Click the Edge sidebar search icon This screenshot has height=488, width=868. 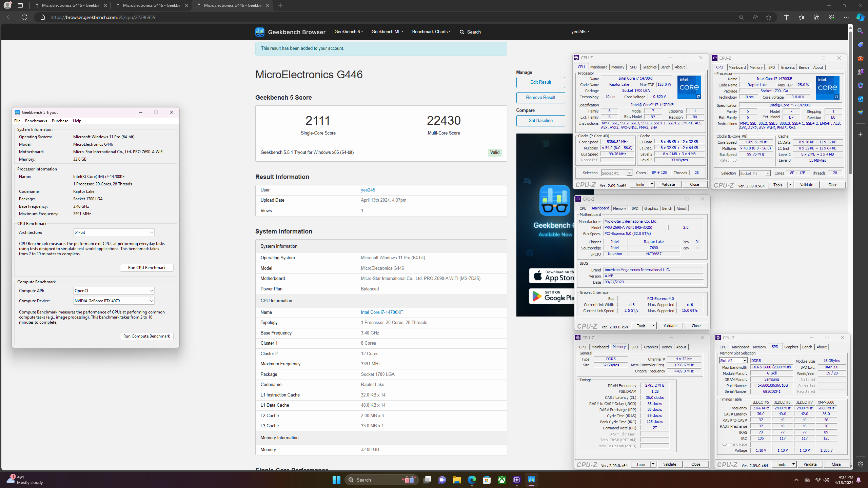pos(861,31)
